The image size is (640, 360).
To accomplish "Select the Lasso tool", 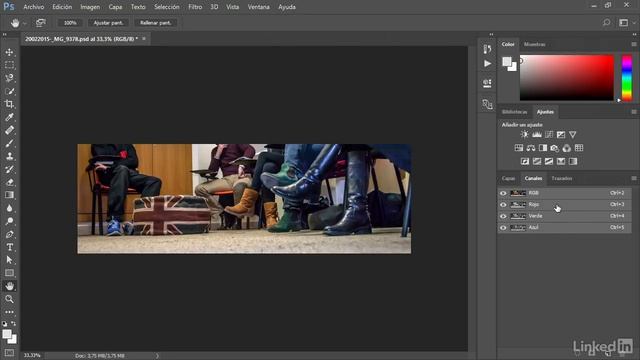I will (x=9, y=78).
